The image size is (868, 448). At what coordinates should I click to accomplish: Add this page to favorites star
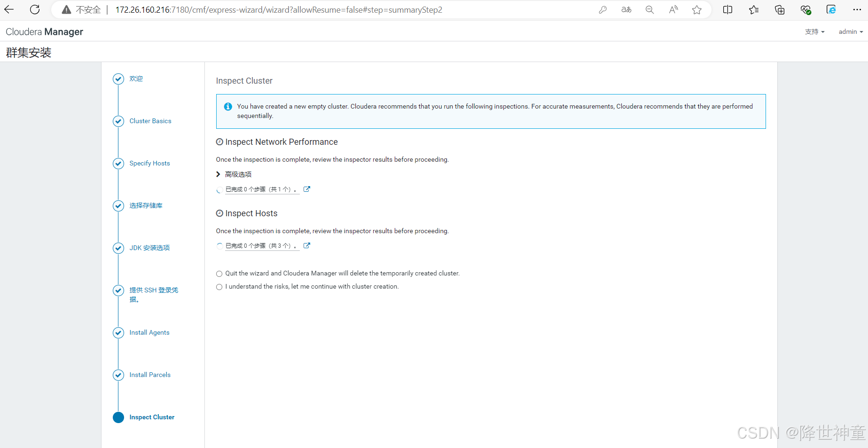[697, 10]
